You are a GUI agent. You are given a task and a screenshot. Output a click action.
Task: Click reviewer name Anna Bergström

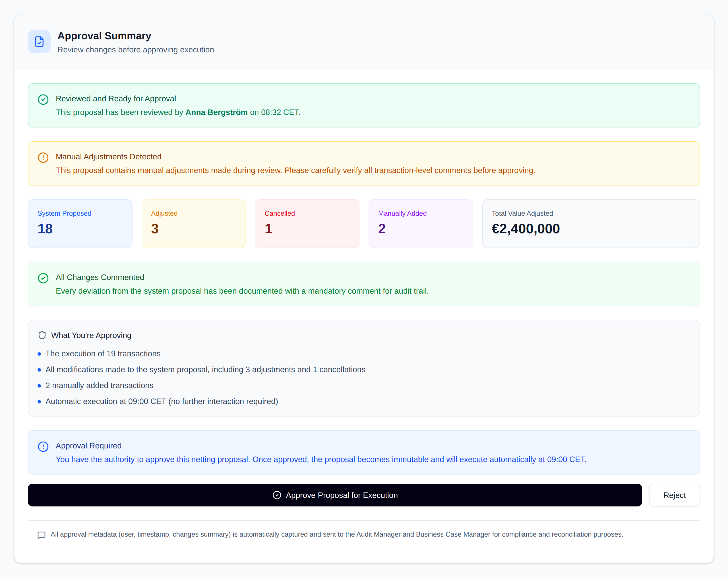tap(216, 112)
